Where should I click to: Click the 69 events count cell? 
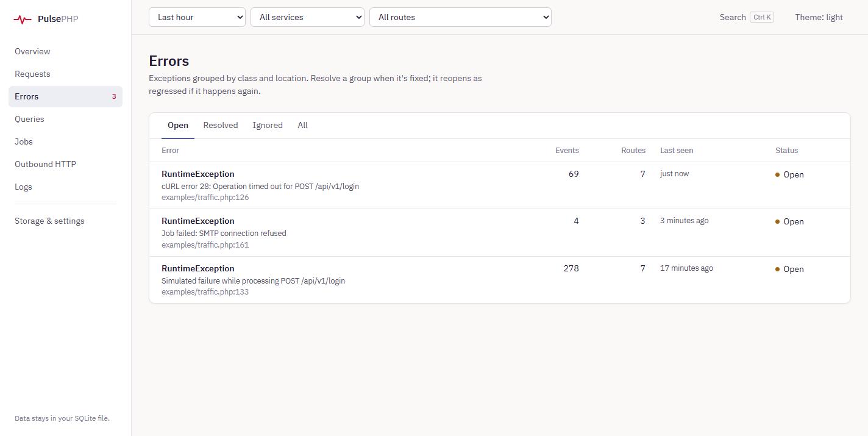click(574, 174)
